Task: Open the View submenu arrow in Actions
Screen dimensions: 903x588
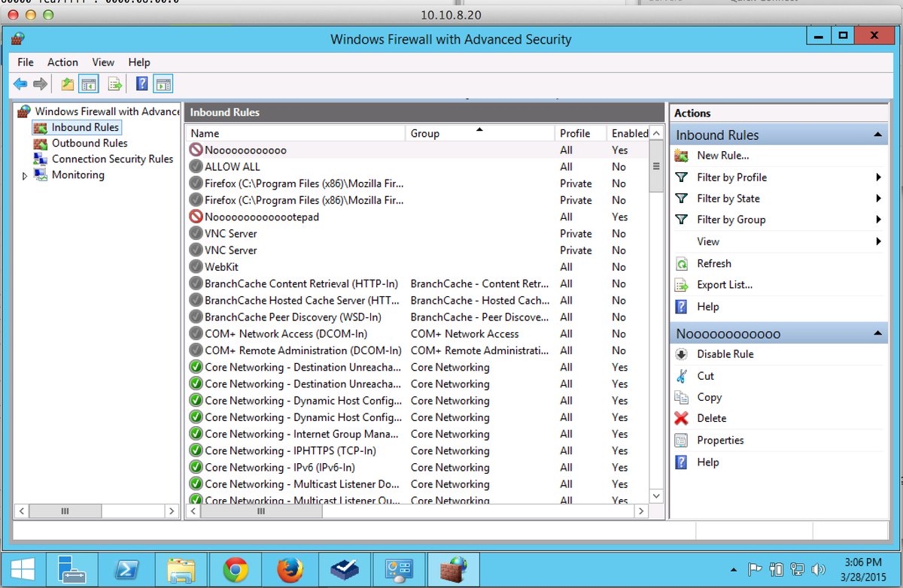Action: tap(878, 241)
